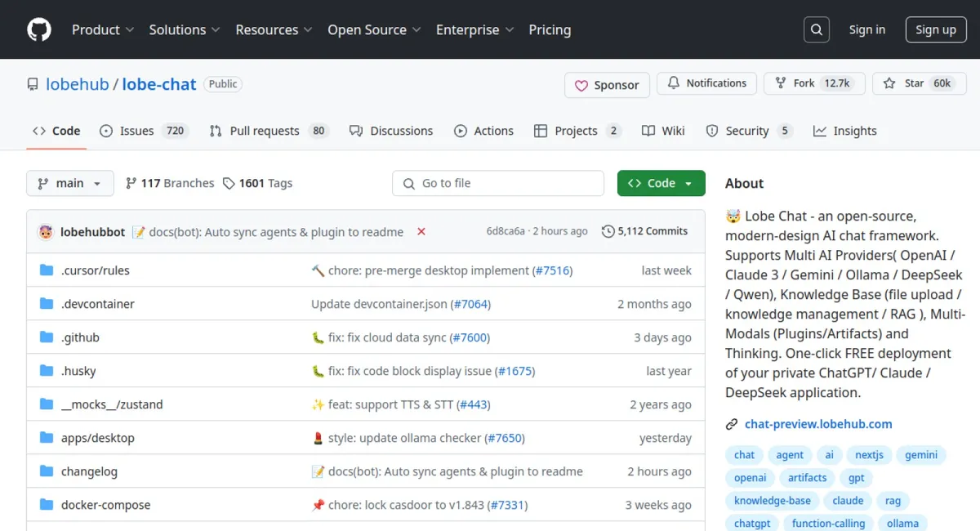The image size is (980, 531).
Task: Expand the Resources menu
Action: 274,29
